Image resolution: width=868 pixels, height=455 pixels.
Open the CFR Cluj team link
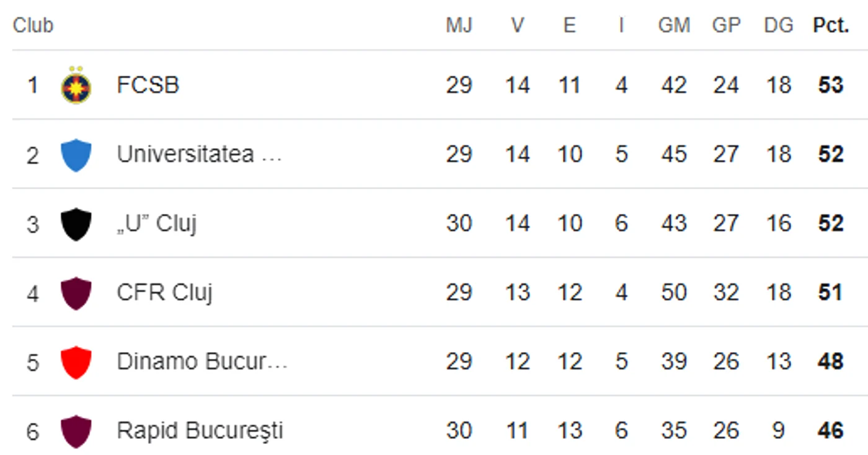(164, 293)
